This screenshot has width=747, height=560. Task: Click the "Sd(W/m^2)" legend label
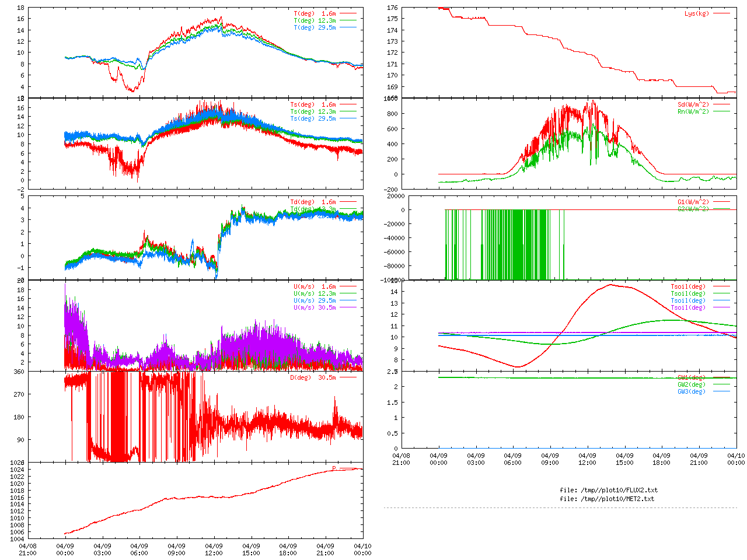click(x=693, y=105)
